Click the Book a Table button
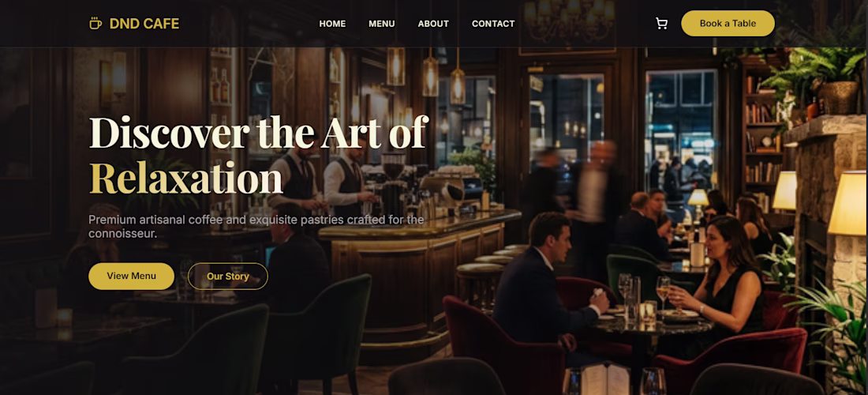This screenshot has height=395, width=868. [x=728, y=23]
